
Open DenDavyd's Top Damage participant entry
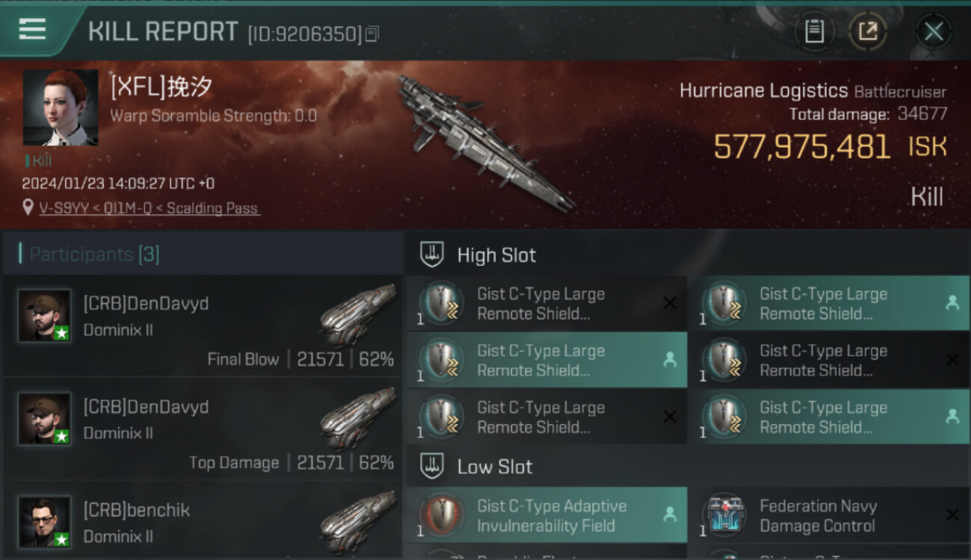[x=202, y=429]
